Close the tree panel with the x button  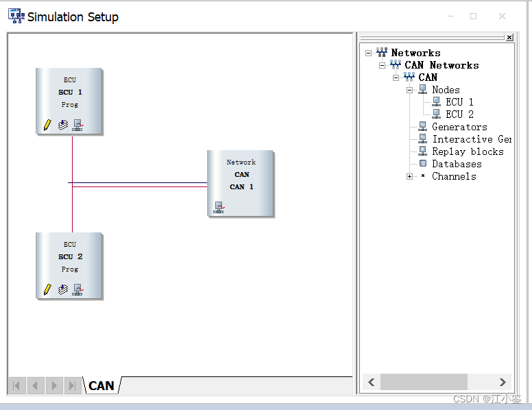509,37
